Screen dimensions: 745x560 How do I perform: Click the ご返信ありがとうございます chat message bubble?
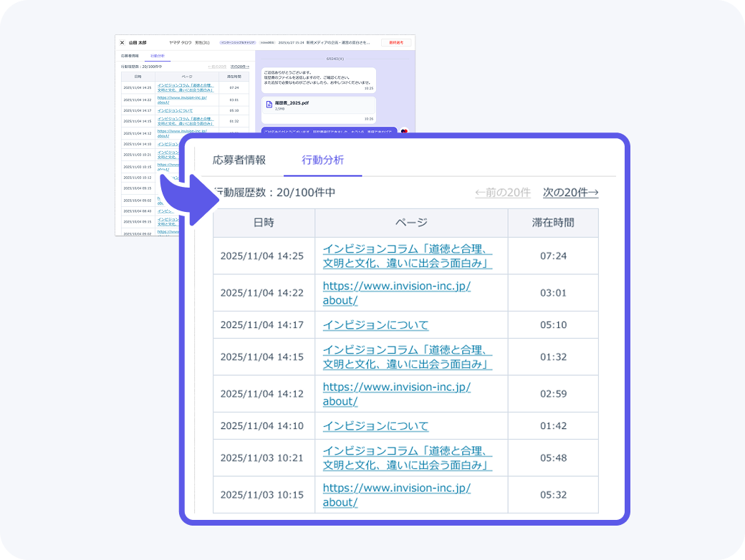pos(318,79)
